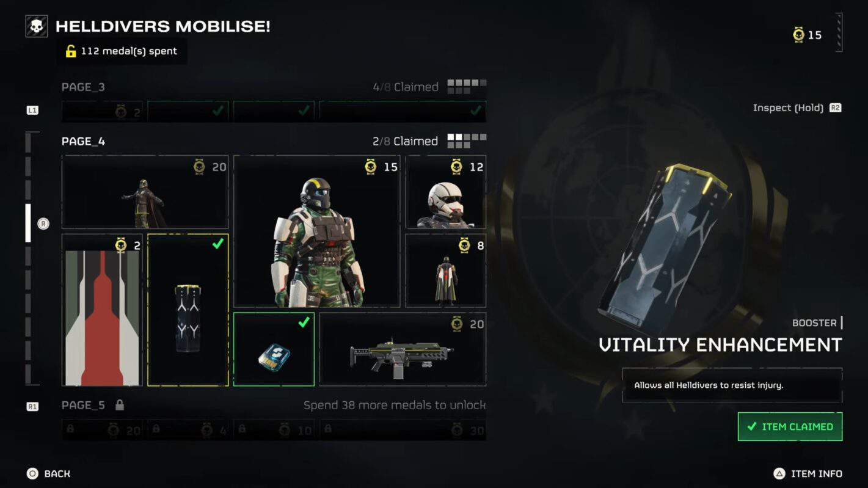Choose the machine gun item costing 20 medals
Viewport: 868px width, 488px height.
pos(403,349)
